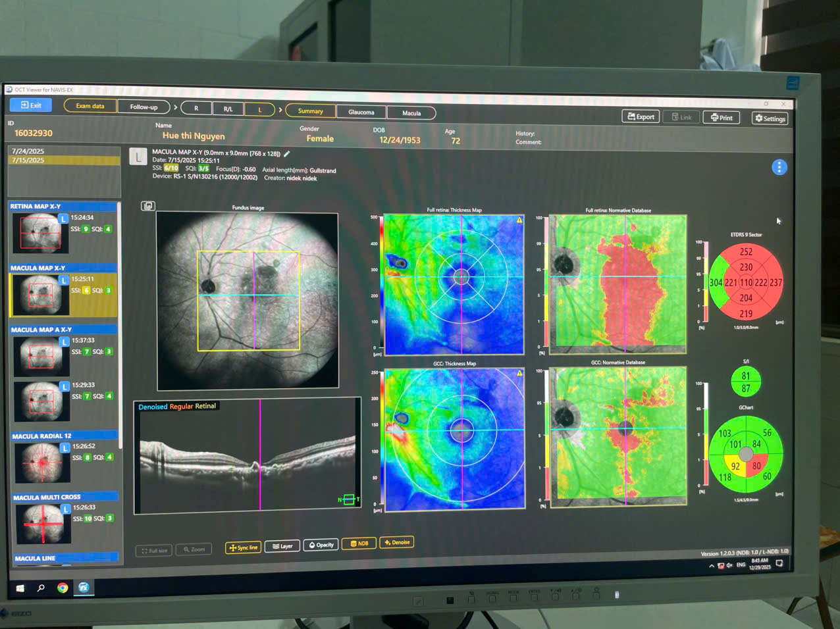
Task: Toggle the NDB normative database overlay
Action: [359, 543]
